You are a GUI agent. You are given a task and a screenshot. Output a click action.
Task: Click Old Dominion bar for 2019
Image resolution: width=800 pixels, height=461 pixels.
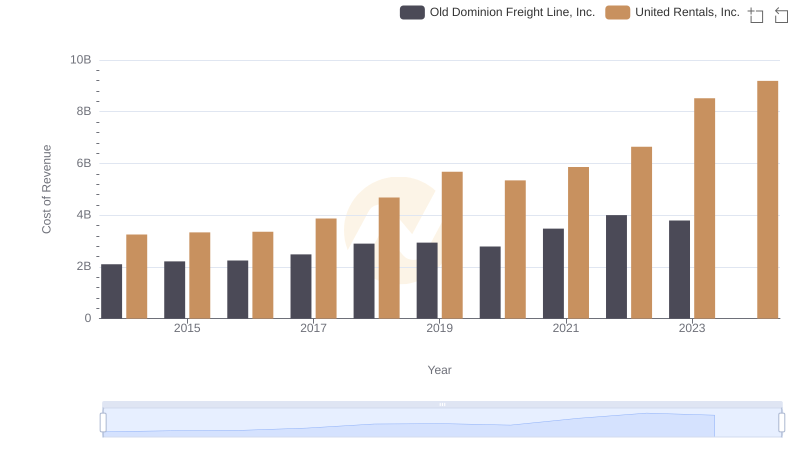tap(427, 281)
